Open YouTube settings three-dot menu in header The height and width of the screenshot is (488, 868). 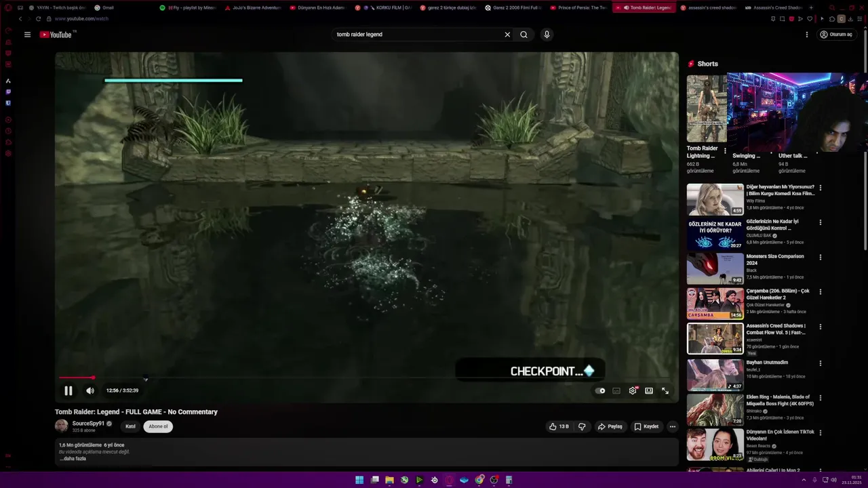click(x=807, y=35)
